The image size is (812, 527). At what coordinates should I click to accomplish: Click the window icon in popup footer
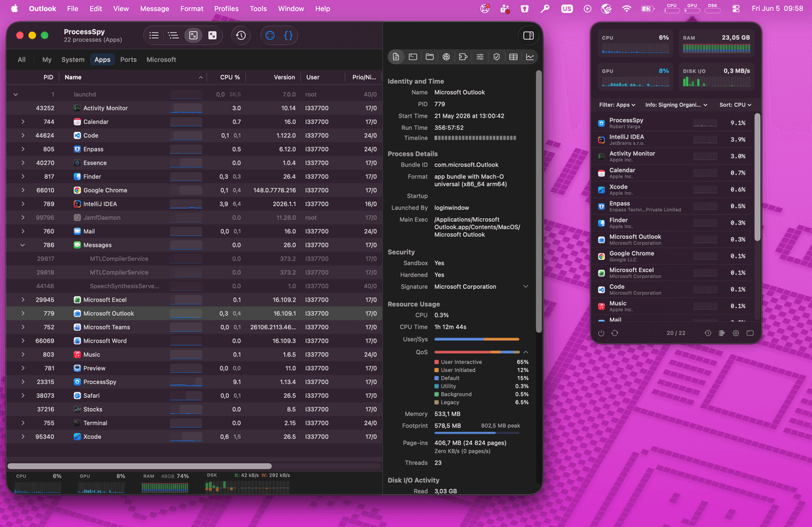tap(750, 334)
